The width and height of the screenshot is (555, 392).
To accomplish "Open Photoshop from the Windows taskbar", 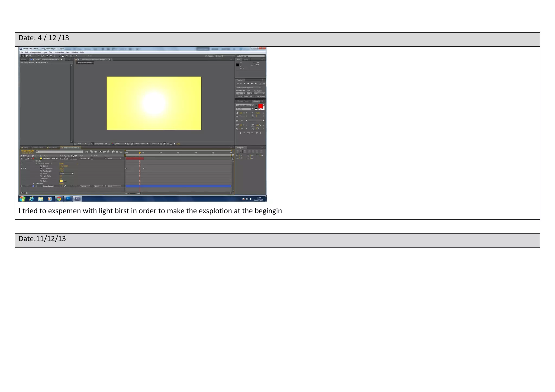I will (x=68, y=199).
